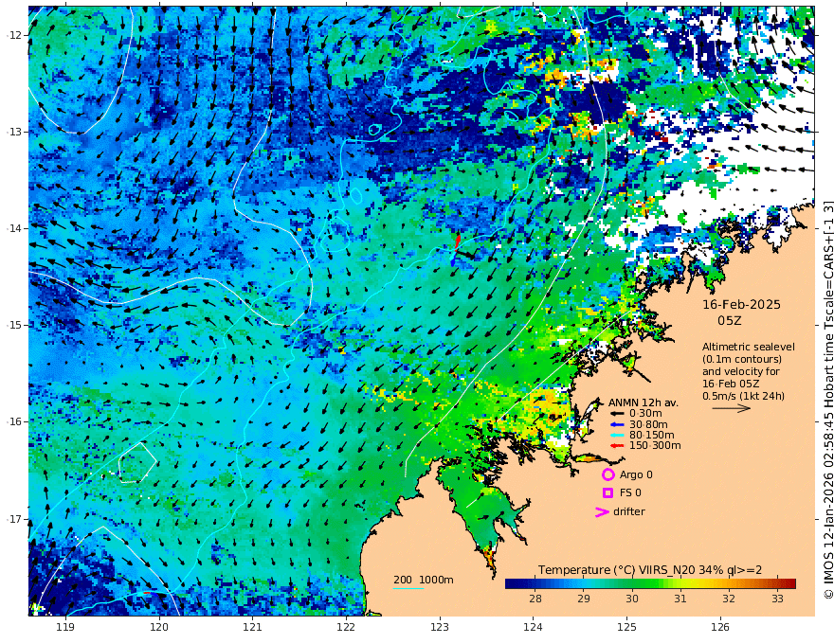Click the cyan 200m isobath legend line
This screenshot has height=644, width=834.
pyautogui.click(x=408, y=588)
